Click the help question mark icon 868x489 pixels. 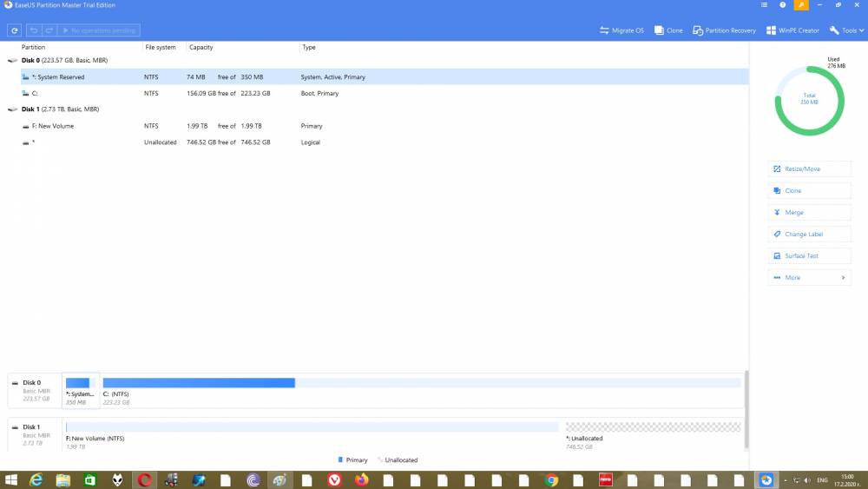coord(782,5)
